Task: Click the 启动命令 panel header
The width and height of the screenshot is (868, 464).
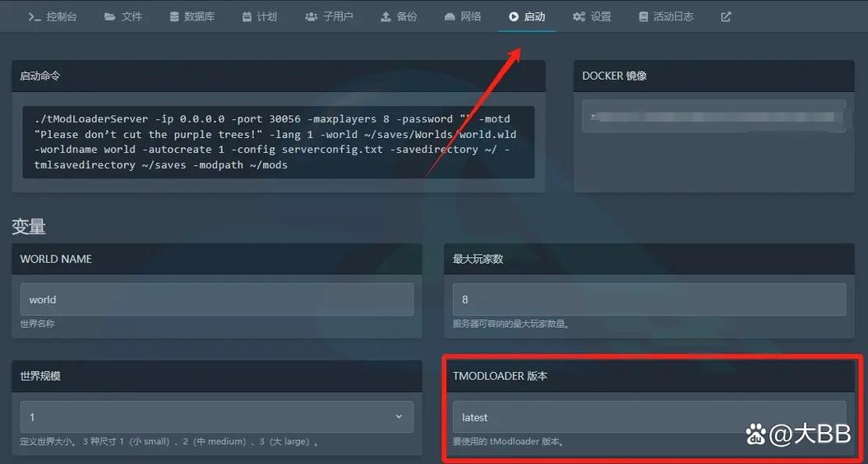Action: point(279,76)
